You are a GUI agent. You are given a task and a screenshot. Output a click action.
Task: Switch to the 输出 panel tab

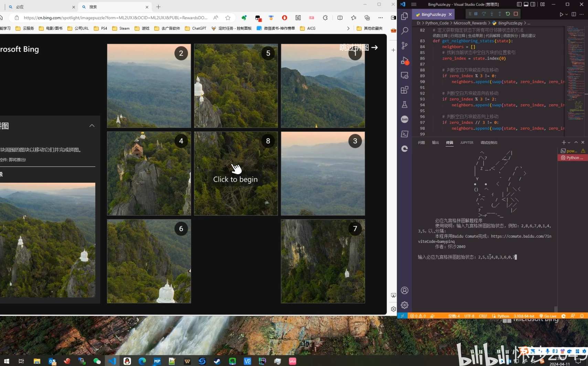[x=436, y=142]
